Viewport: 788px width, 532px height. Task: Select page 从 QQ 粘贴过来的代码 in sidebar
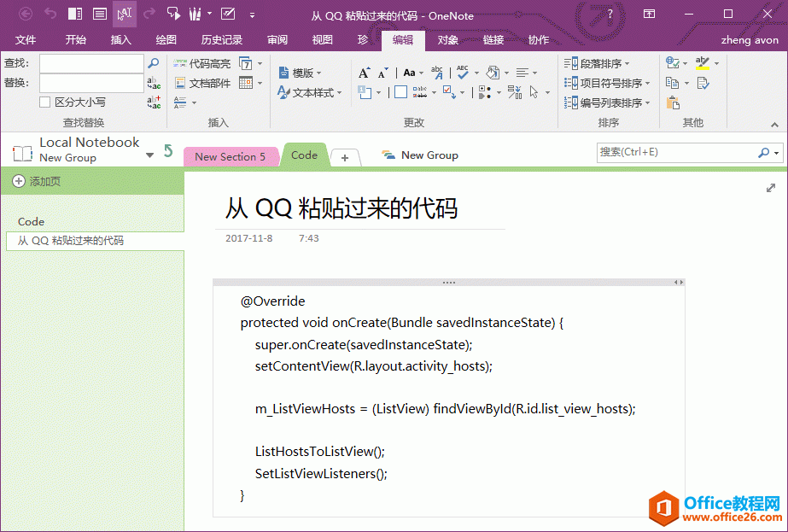click(73, 241)
